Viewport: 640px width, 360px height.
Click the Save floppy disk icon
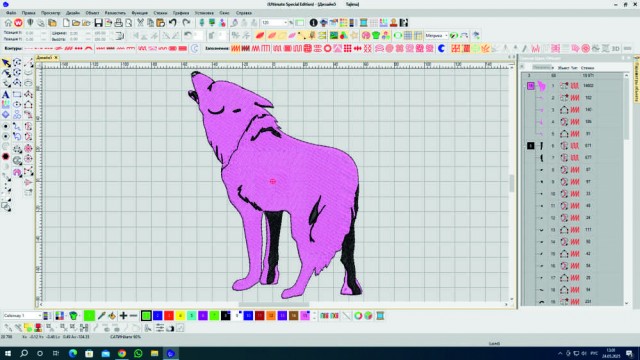point(98,23)
